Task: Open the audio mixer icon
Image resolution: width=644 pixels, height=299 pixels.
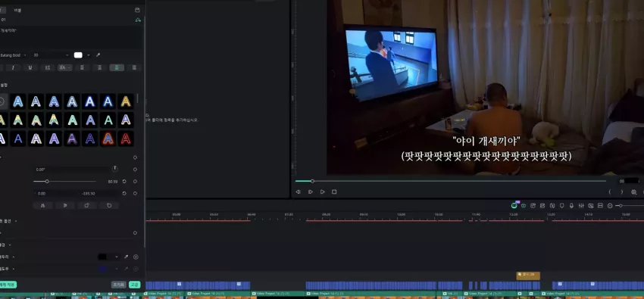Action: [581, 205]
